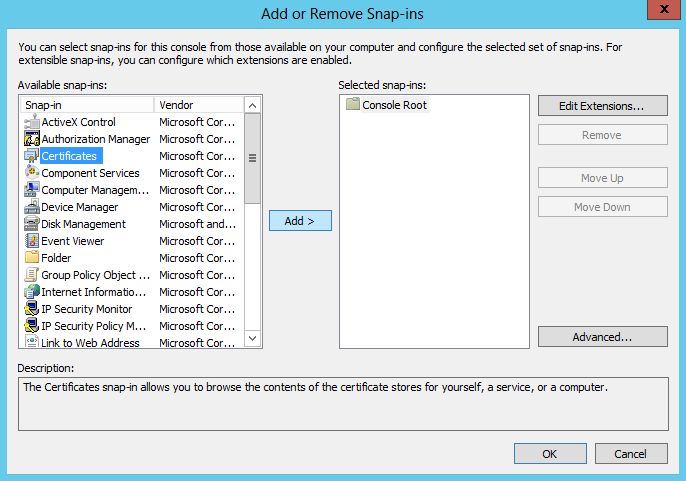Open the Edit Extensions dialog
This screenshot has height=481, width=686.
click(602, 105)
